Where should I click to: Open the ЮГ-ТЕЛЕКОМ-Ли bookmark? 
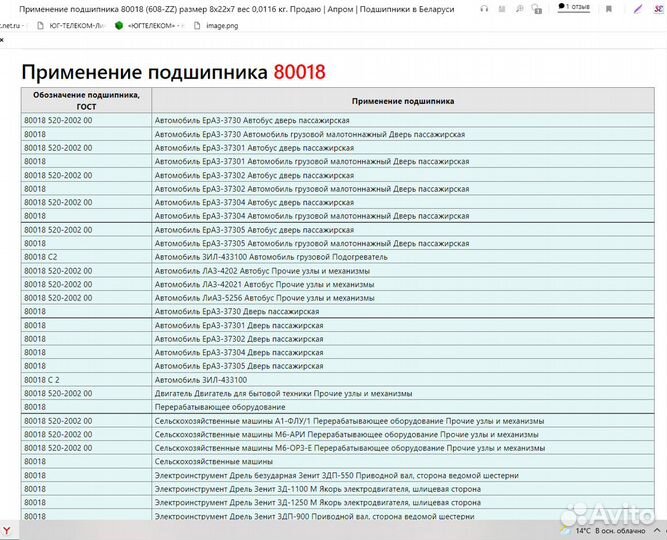(71, 26)
